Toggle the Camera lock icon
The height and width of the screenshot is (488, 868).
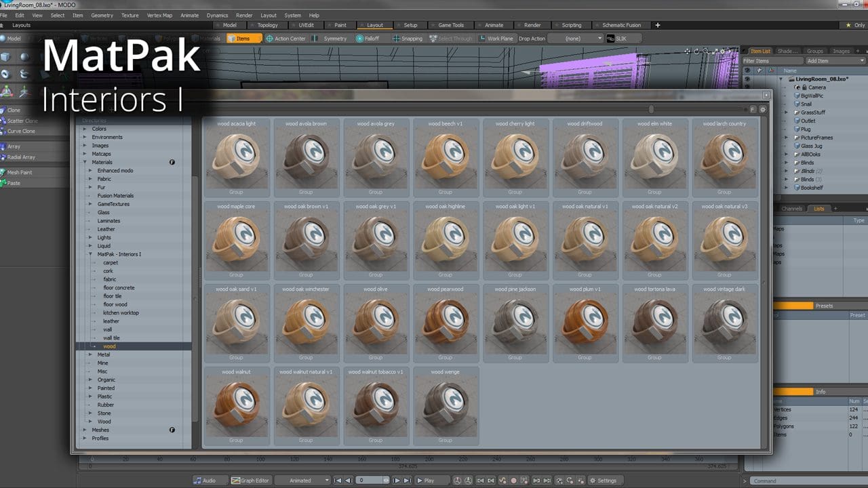[x=804, y=87]
